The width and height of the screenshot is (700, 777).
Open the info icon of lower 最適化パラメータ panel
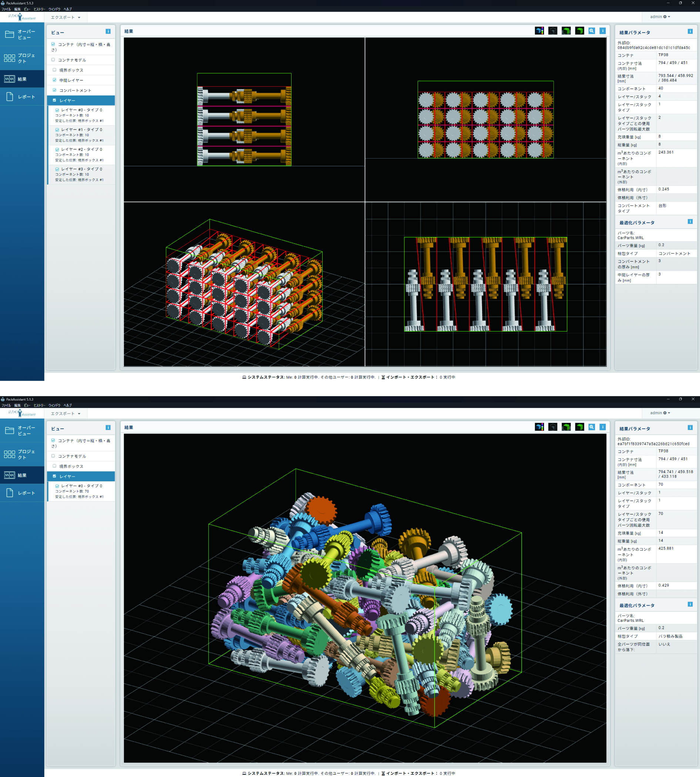click(x=690, y=604)
